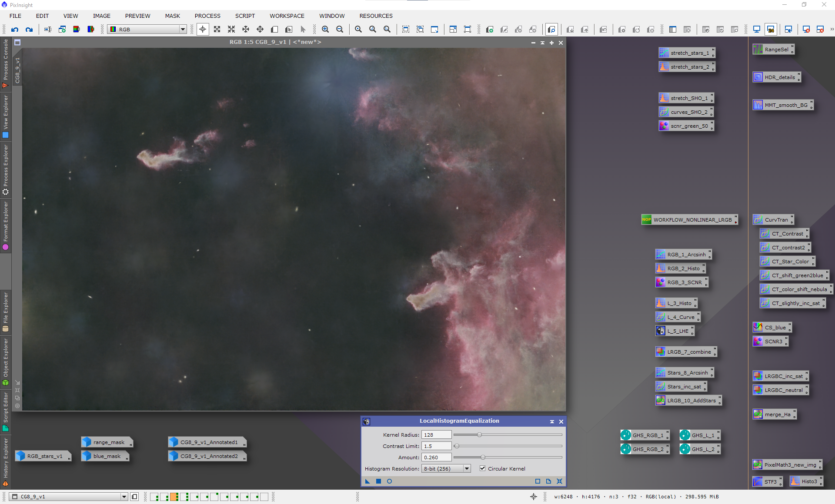This screenshot has height=504, width=835.
Task: Open the RGB_stars_v1 image icon
Action: click(x=43, y=456)
